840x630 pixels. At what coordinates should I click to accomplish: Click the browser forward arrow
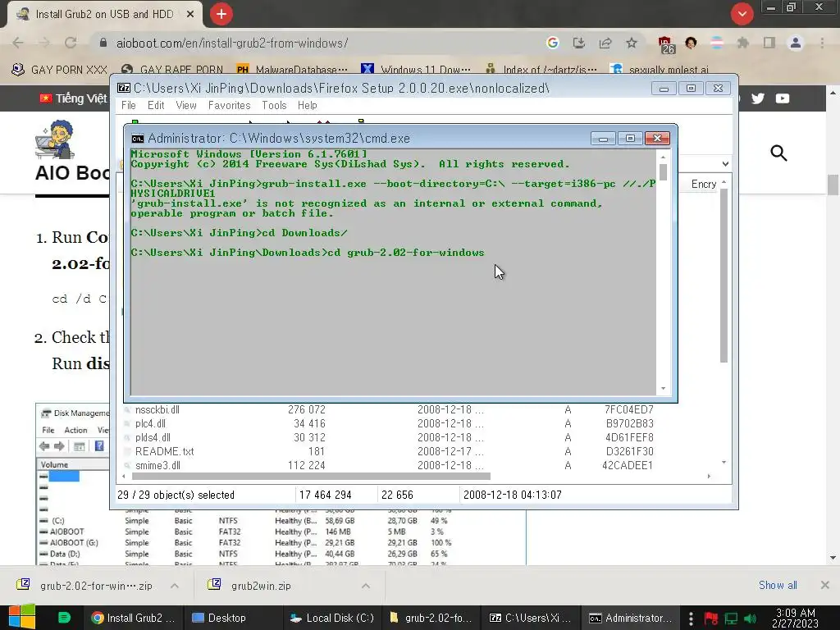pos(44,43)
